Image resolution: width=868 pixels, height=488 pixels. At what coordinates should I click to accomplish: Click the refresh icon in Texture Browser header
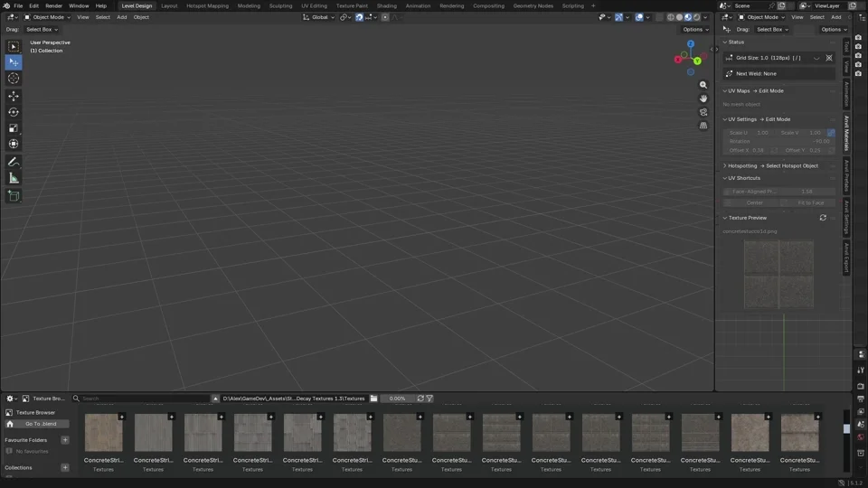pyautogui.click(x=420, y=399)
